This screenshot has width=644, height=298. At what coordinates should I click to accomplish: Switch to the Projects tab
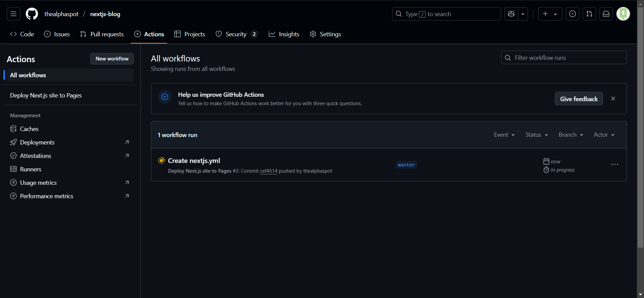190,34
